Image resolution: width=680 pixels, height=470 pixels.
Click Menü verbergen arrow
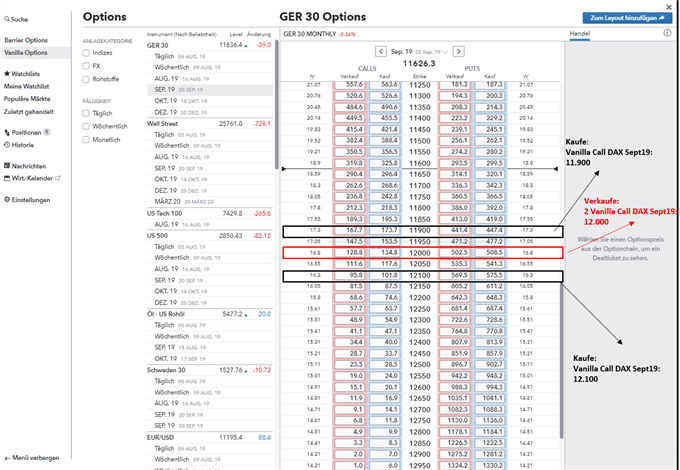tap(7, 458)
